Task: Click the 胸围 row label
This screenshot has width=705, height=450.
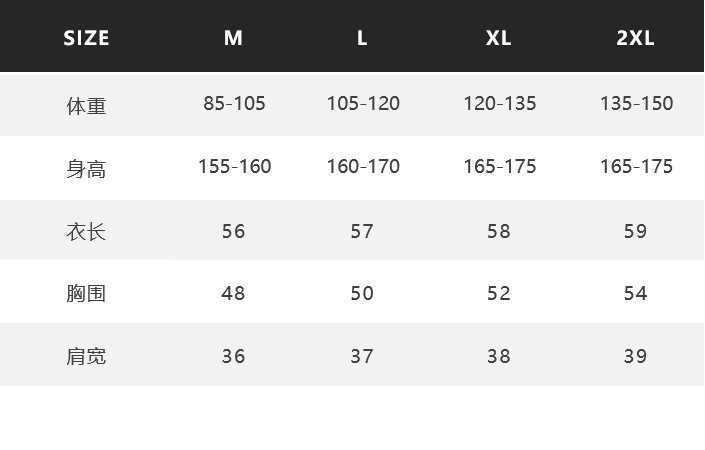Action: (x=86, y=294)
